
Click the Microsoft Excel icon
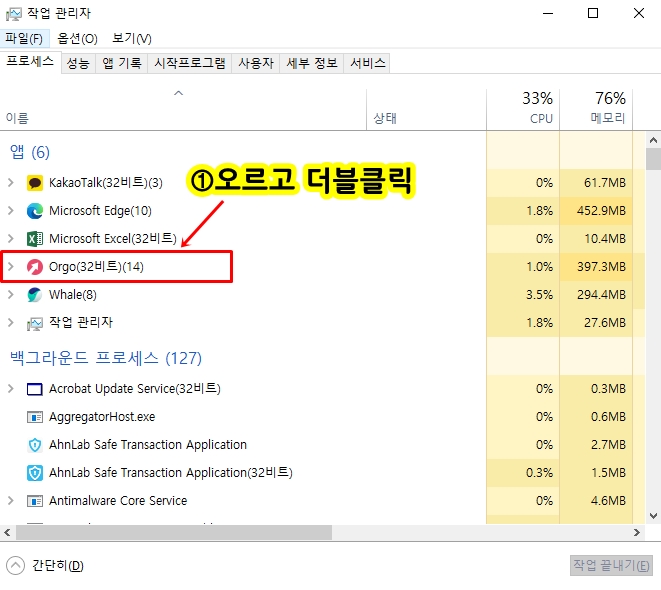[x=35, y=239]
